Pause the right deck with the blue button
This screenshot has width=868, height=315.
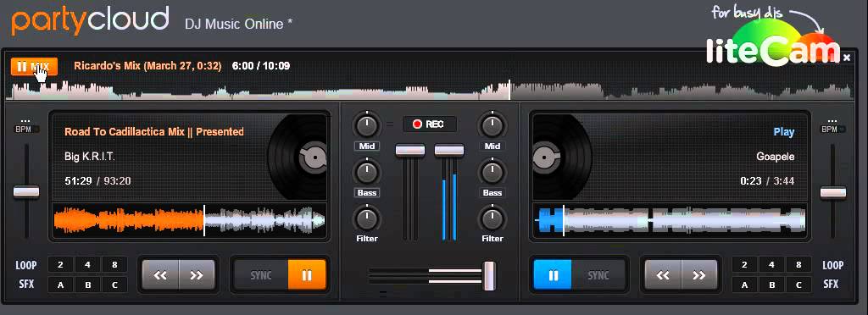point(553,274)
